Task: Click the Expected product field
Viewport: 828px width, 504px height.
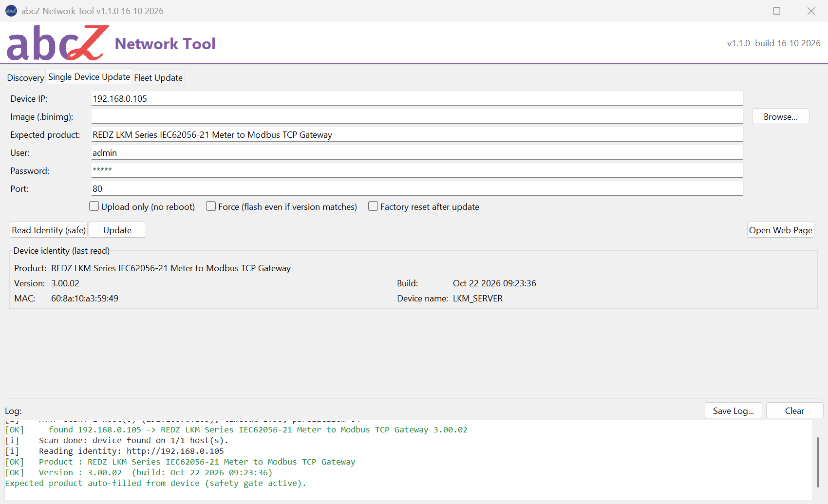Action: 417,134
